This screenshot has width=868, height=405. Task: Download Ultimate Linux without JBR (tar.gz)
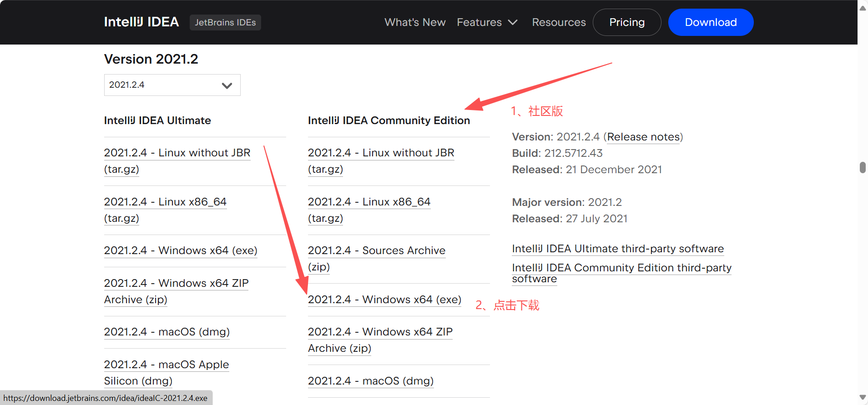pos(177,161)
